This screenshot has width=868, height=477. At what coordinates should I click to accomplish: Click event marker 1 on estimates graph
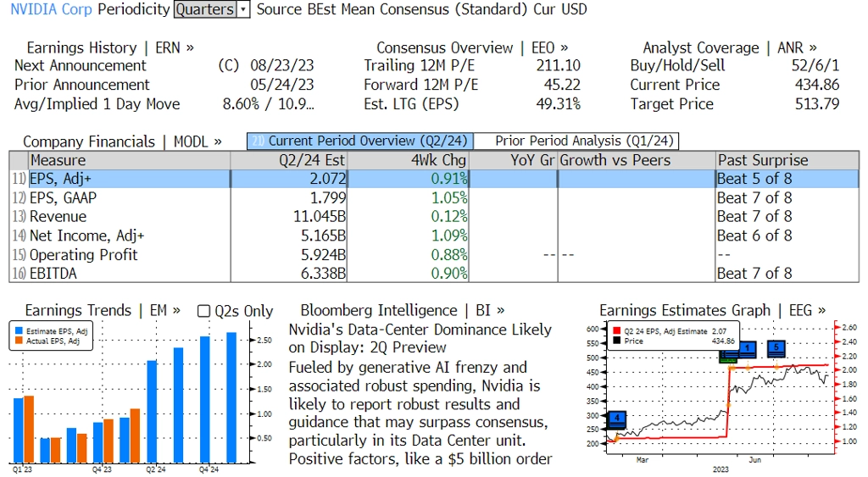(x=748, y=348)
